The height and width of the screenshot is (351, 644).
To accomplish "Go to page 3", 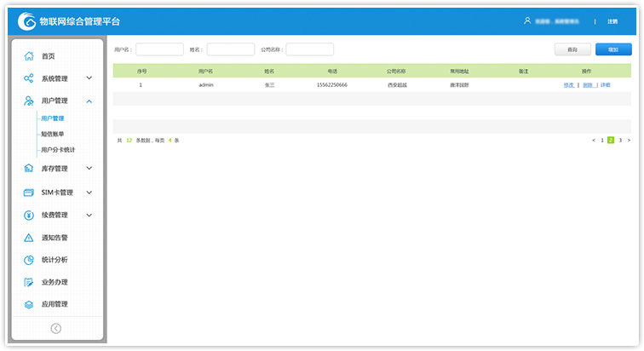I will click(x=620, y=141).
